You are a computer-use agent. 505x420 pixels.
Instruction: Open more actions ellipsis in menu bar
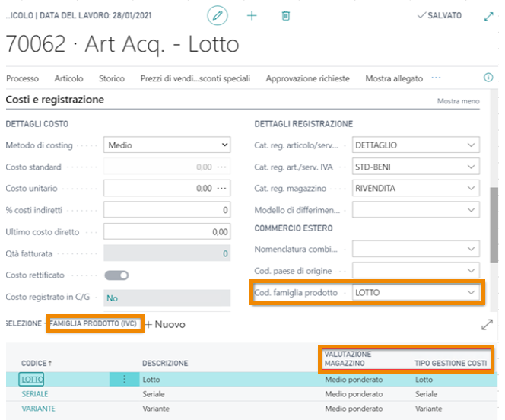click(x=436, y=78)
